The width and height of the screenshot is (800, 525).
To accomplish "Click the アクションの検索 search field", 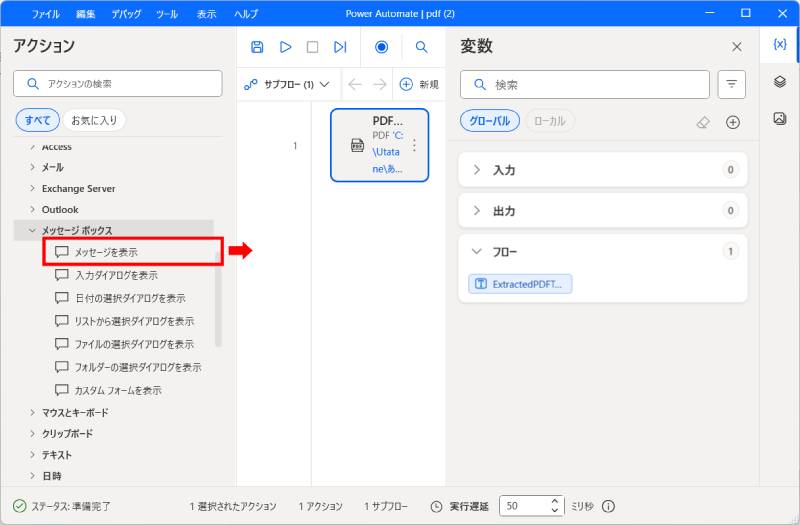I will coord(118,84).
